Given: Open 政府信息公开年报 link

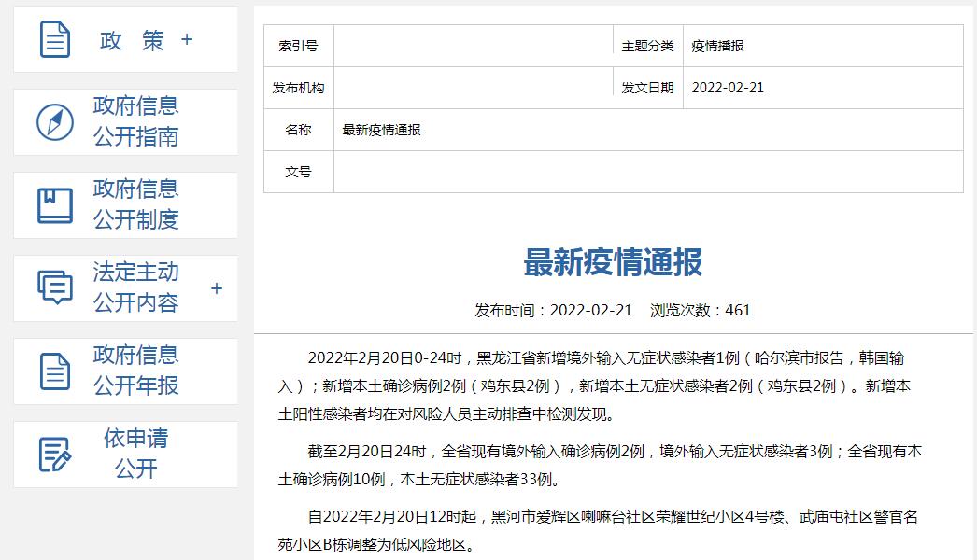Looking at the screenshot, I should [135, 371].
